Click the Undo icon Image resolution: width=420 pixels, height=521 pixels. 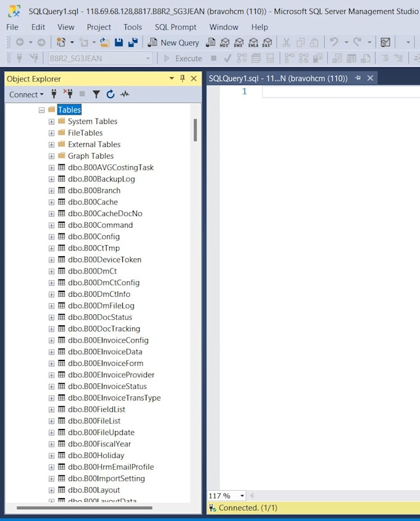334,42
